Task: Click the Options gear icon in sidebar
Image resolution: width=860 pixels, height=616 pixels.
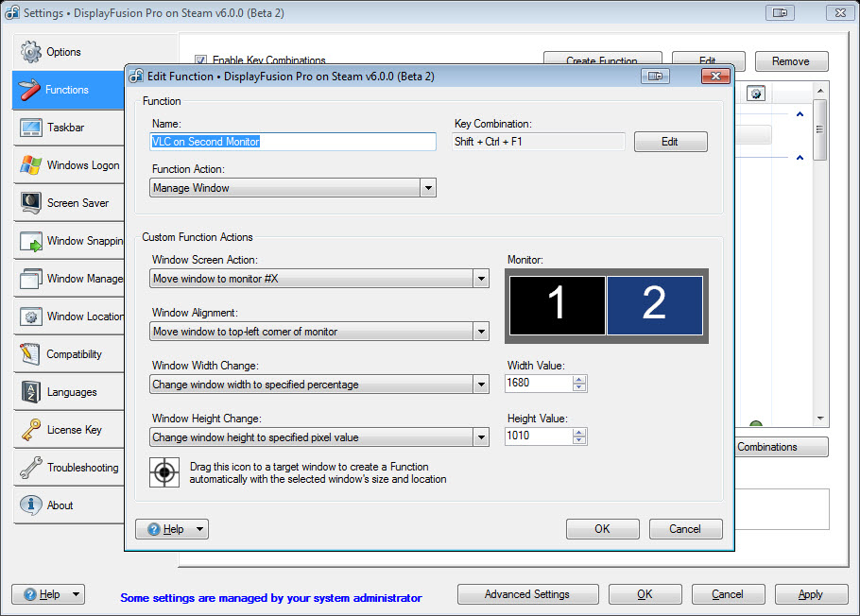Action: tap(31, 52)
